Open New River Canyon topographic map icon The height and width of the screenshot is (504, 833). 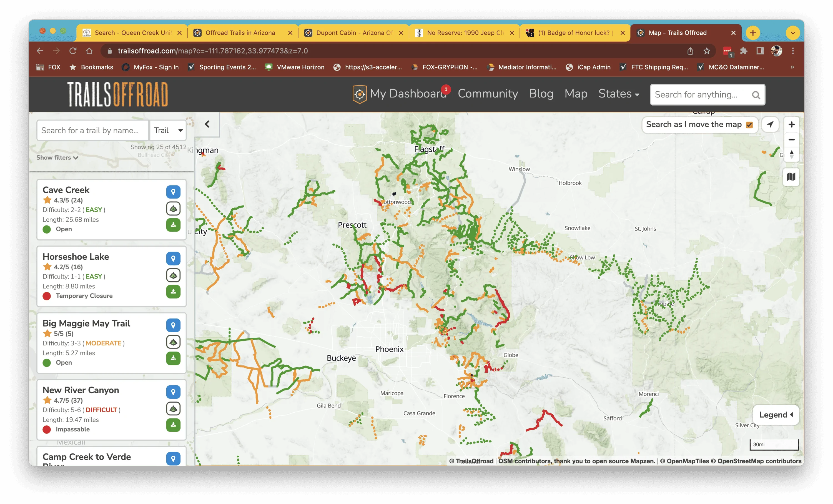point(173,408)
